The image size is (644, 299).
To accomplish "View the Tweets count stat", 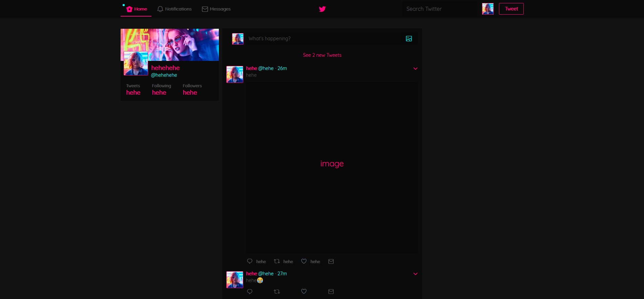I will point(133,90).
